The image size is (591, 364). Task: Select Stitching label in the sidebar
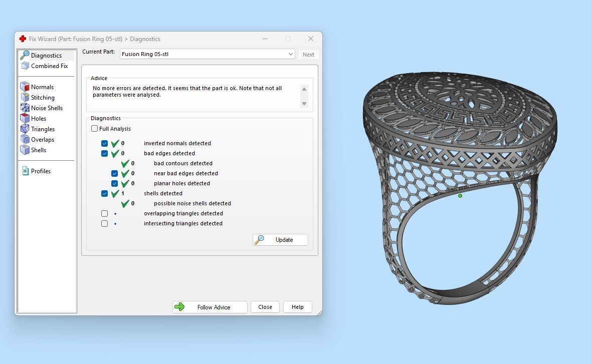coord(43,98)
